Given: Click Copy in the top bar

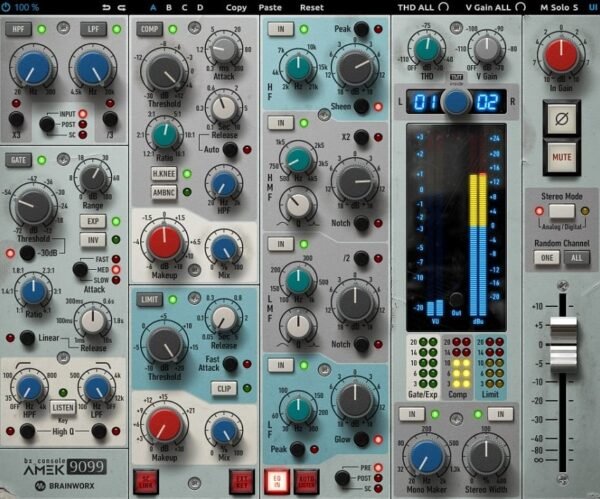Looking at the screenshot, I should pyautogui.click(x=236, y=7).
